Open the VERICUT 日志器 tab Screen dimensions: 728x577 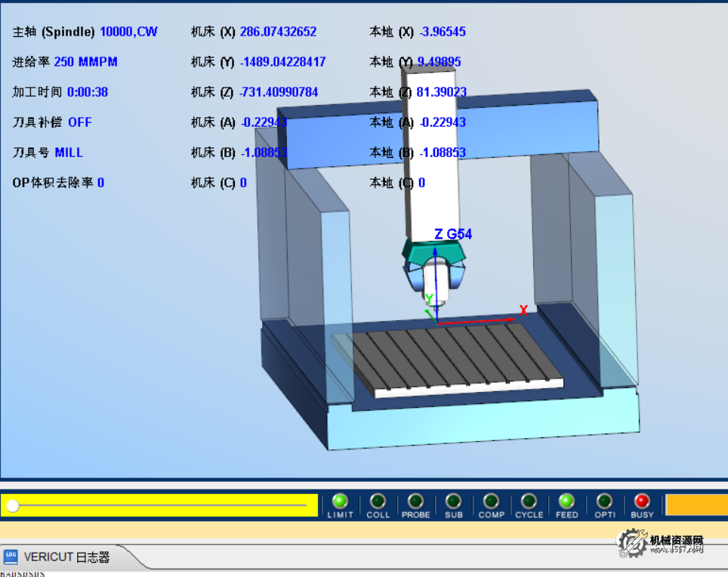[x=66, y=557]
